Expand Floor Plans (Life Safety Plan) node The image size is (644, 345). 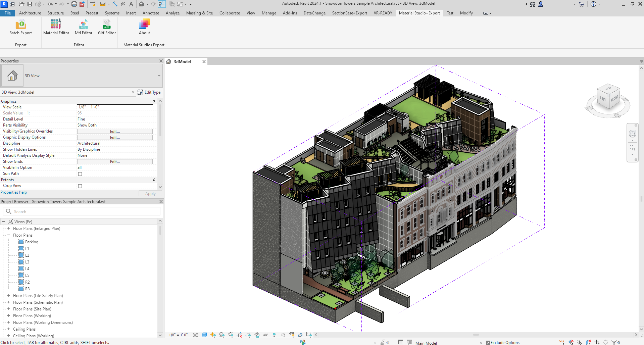pos(9,296)
